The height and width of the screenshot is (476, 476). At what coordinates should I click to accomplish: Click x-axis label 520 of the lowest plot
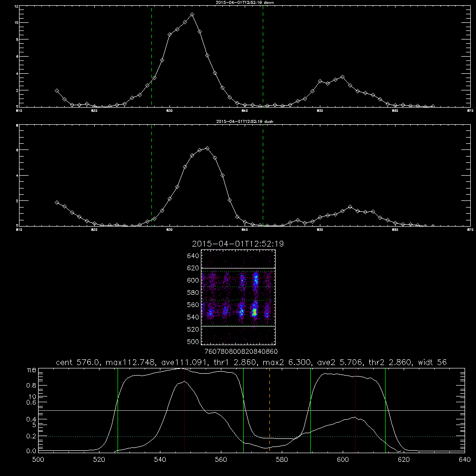[x=99, y=460]
